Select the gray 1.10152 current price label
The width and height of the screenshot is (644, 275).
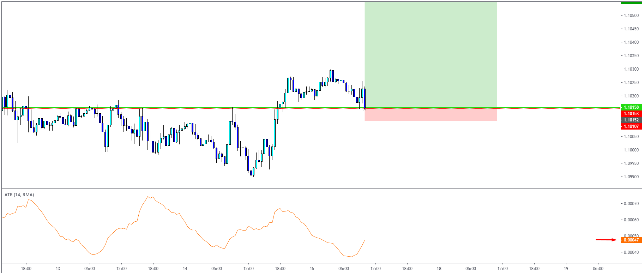631,120
